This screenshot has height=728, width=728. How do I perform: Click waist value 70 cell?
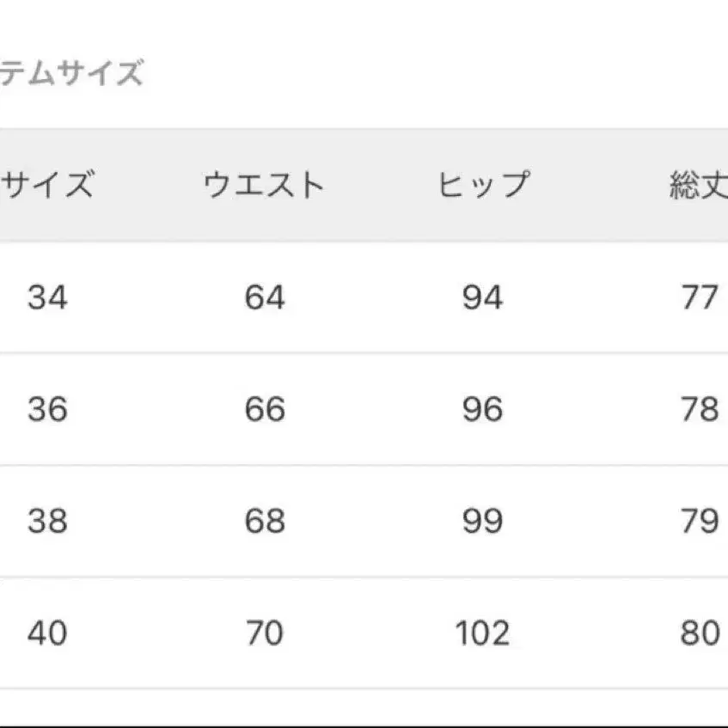coord(264,633)
